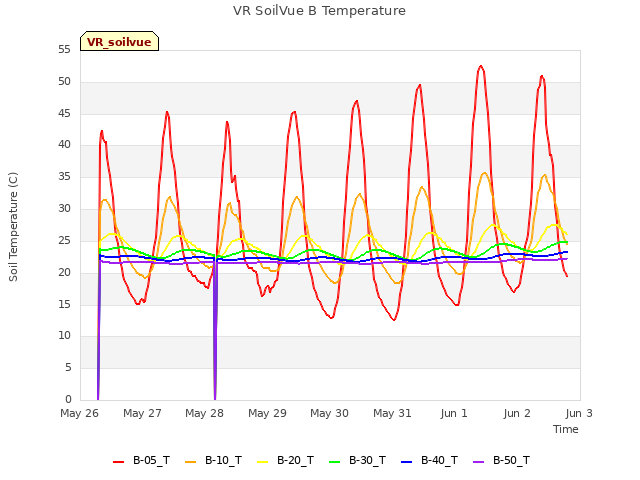Click the 10 y-axis tick label
This screenshot has height=480, width=640.
tap(64, 336)
